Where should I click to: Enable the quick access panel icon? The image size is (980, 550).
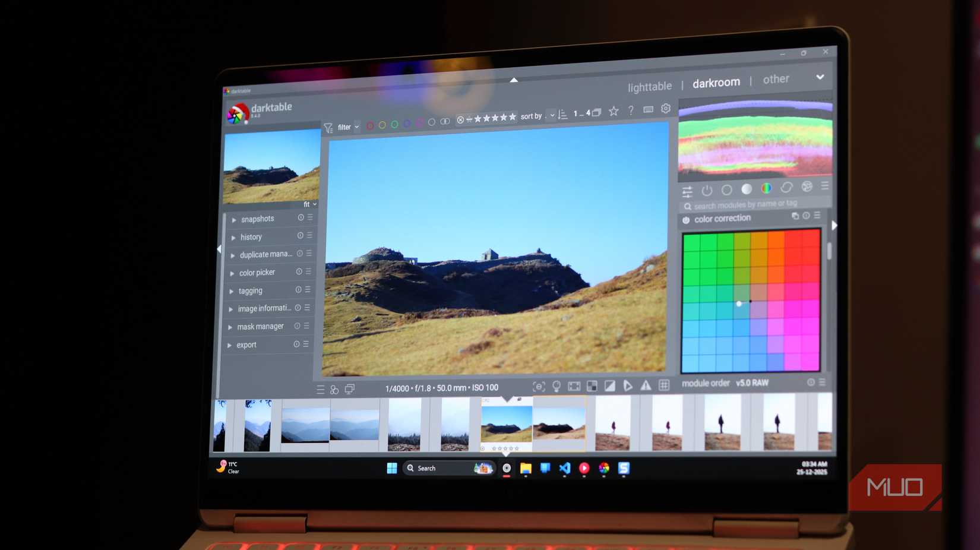[x=687, y=191]
